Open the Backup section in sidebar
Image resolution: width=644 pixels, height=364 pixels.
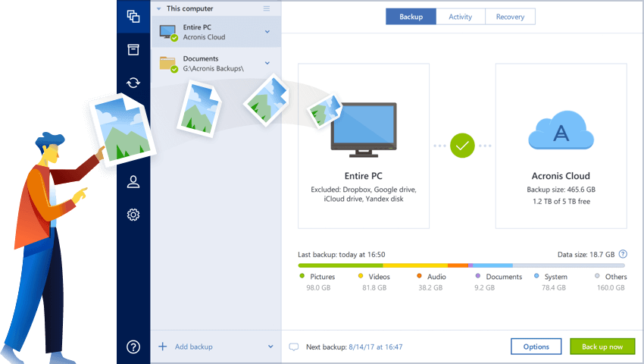point(133,17)
